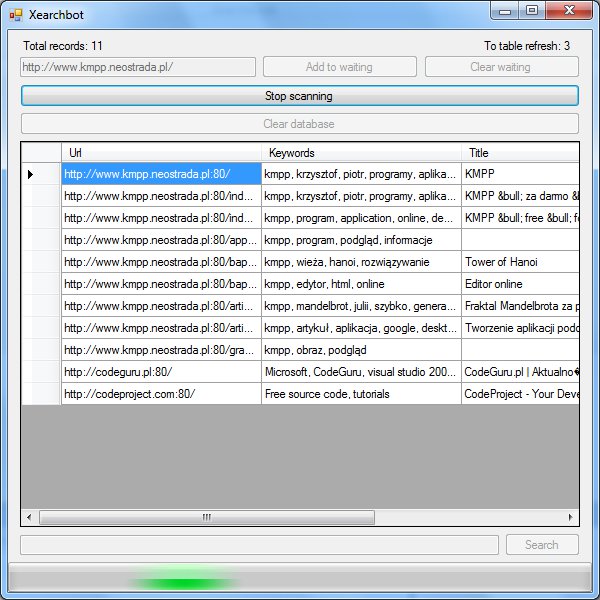Click the Xearchbot title bar app icon

click(15, 14)
